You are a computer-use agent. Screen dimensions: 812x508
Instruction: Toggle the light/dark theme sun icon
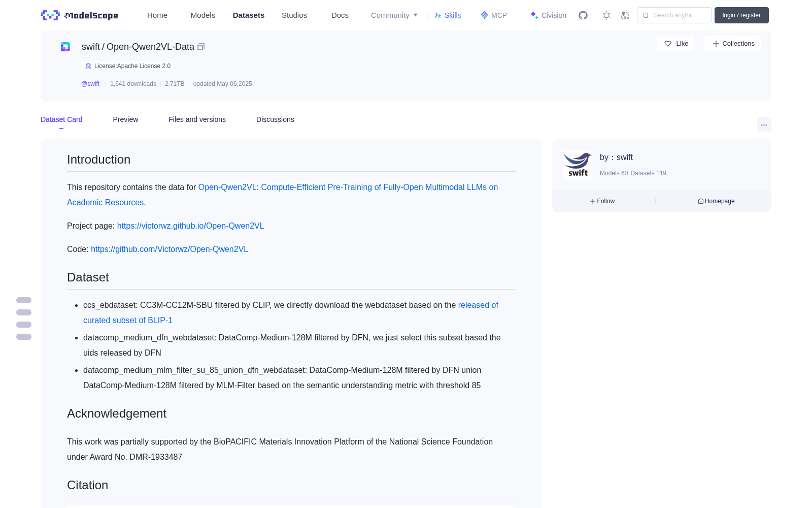click(x=606, y=15)
